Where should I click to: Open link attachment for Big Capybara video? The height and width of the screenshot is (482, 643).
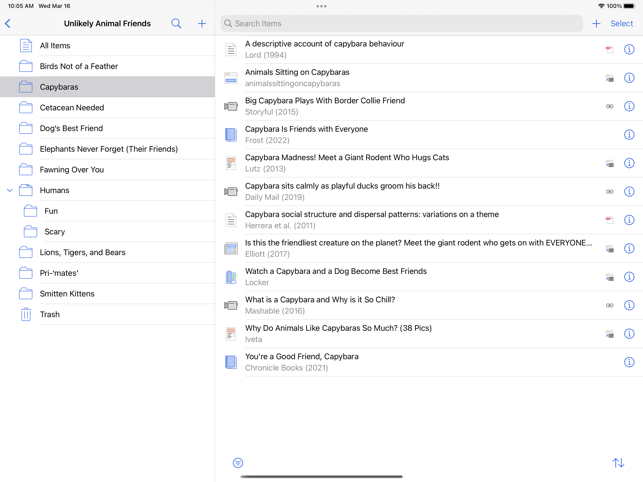[x=609, y=106]
